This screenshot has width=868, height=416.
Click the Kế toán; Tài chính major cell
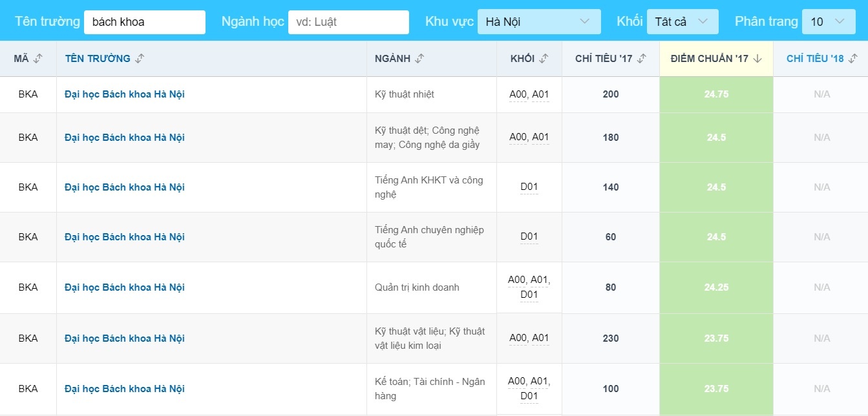(430, 389)
